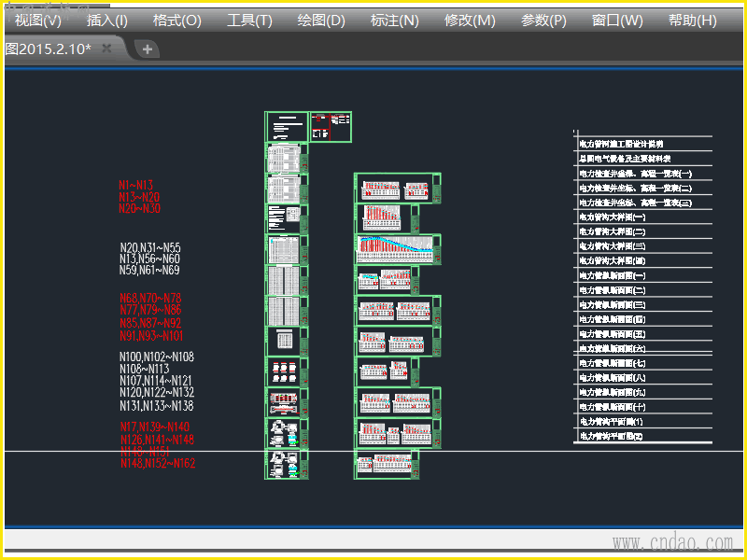Click table row 电力管沟平面图(2)
747x560 pixels.
[643, 436]
